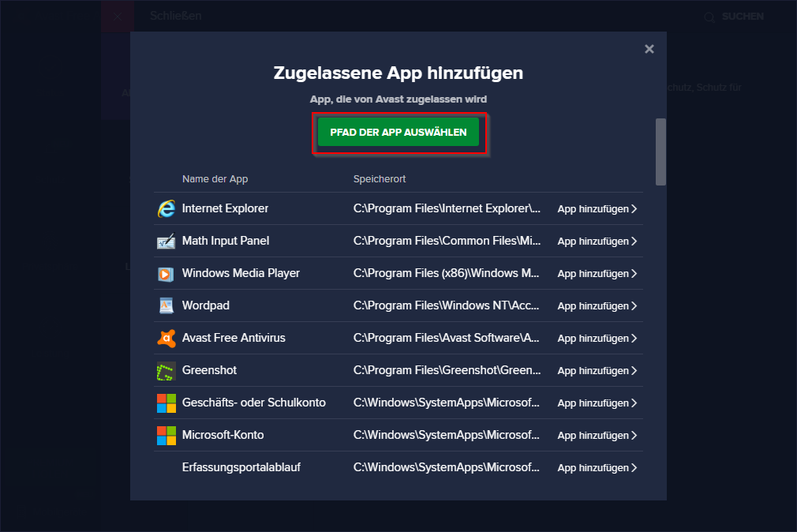Select the Erfassungsportalablauf app name
797x532 pixels.
(x=241, y=467)
